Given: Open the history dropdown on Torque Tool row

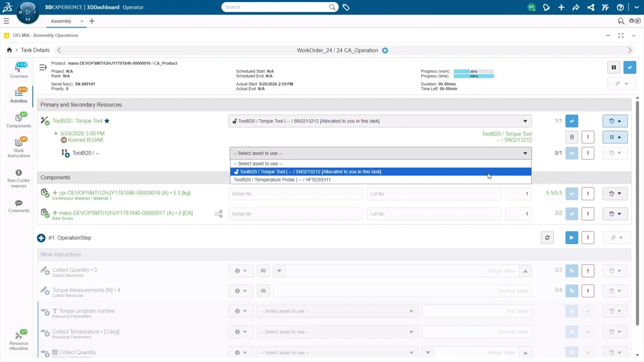Looking at the screenshot, I should (615, 121).
